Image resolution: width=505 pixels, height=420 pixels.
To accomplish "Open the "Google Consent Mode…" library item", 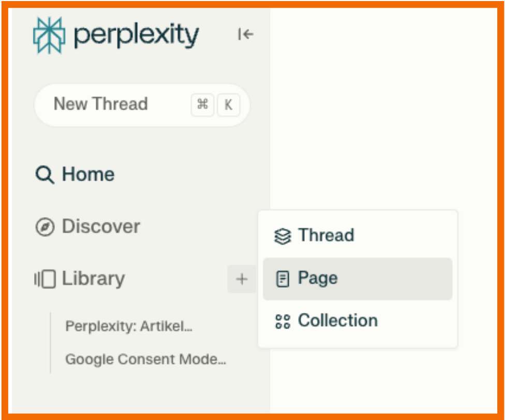I will (x=145, y=359).
